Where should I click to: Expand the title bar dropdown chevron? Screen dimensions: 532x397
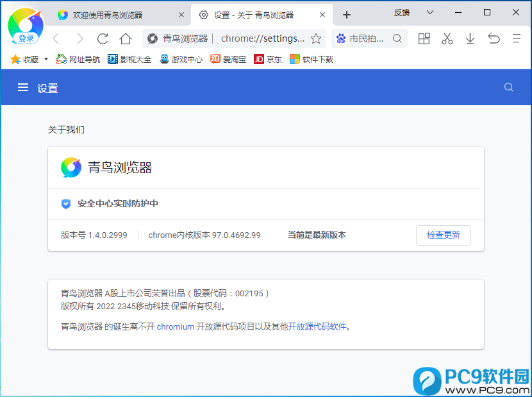click(x=430, y=13)
